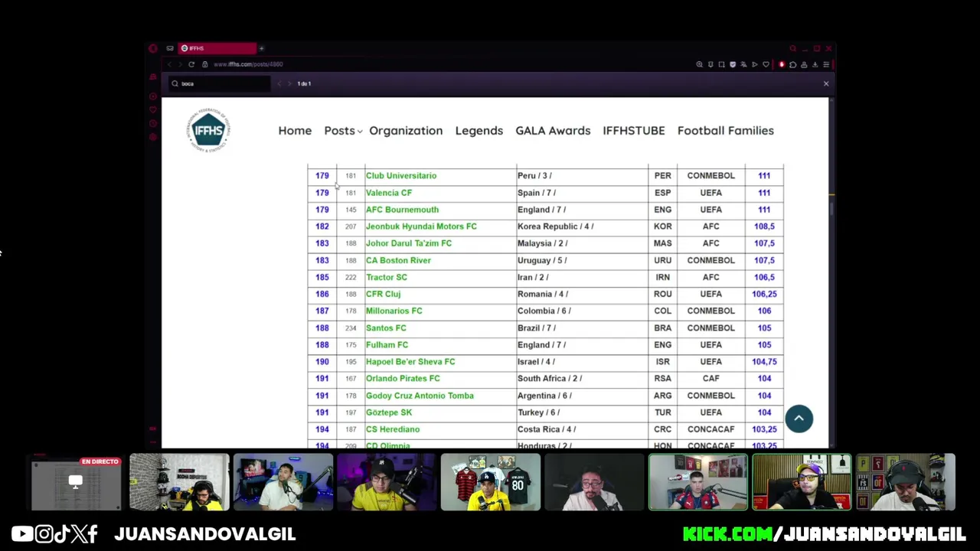Click the Valencia CF link
Screen dimensions: 980x551
(389, 192)
